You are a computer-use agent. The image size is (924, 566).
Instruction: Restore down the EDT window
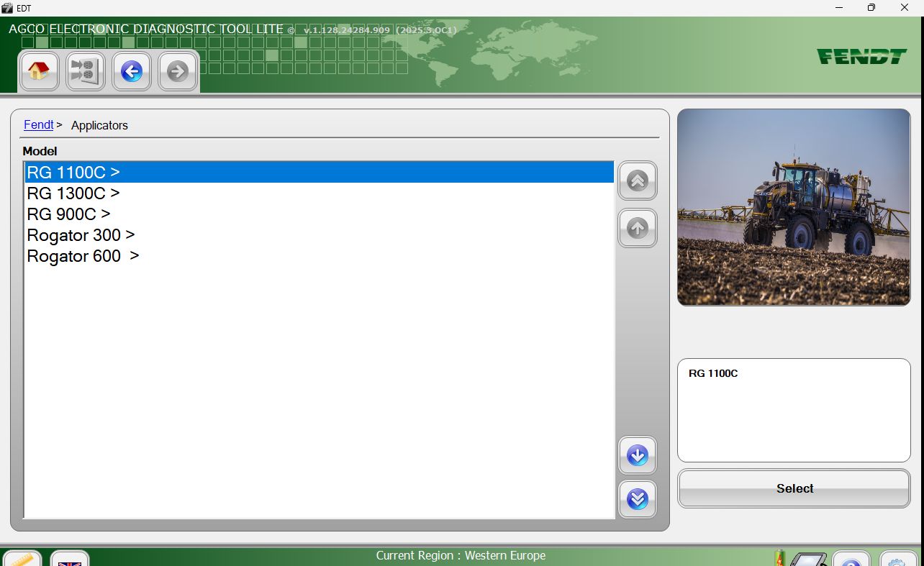[x=871, y=8]
